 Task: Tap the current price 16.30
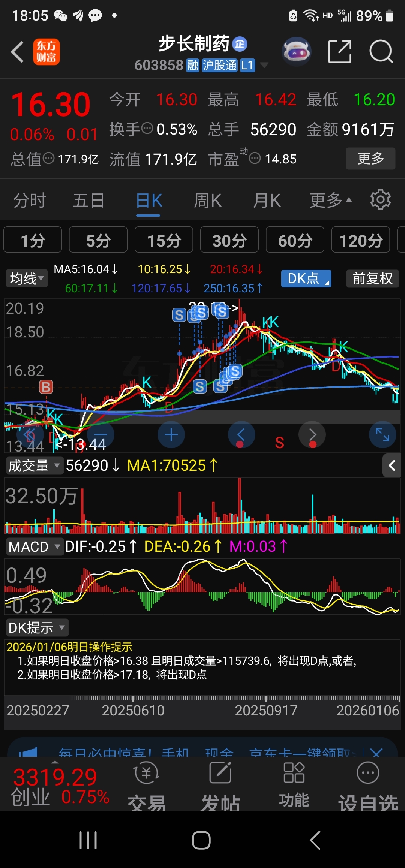51,104
